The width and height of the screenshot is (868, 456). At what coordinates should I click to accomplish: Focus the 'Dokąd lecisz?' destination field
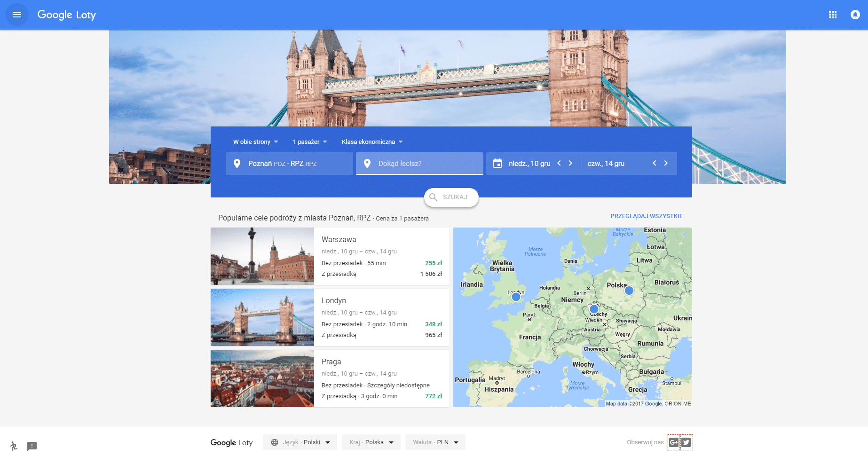coord(419,164)
